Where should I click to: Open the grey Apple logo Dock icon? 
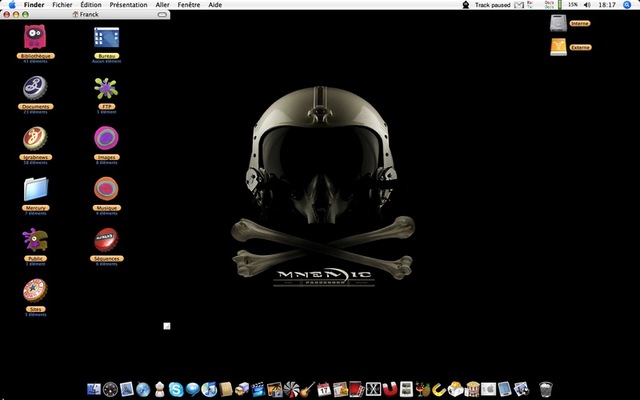tap(489, 389)
